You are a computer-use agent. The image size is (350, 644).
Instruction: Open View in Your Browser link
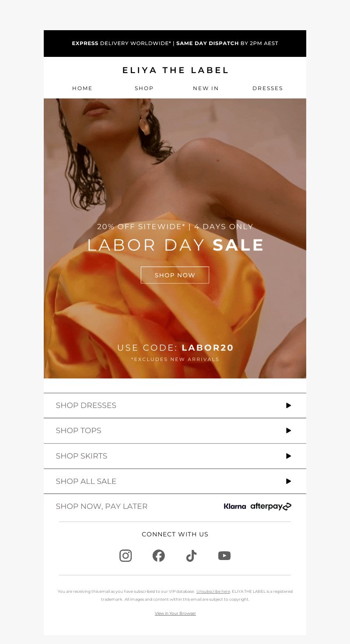tap(175, 613)
